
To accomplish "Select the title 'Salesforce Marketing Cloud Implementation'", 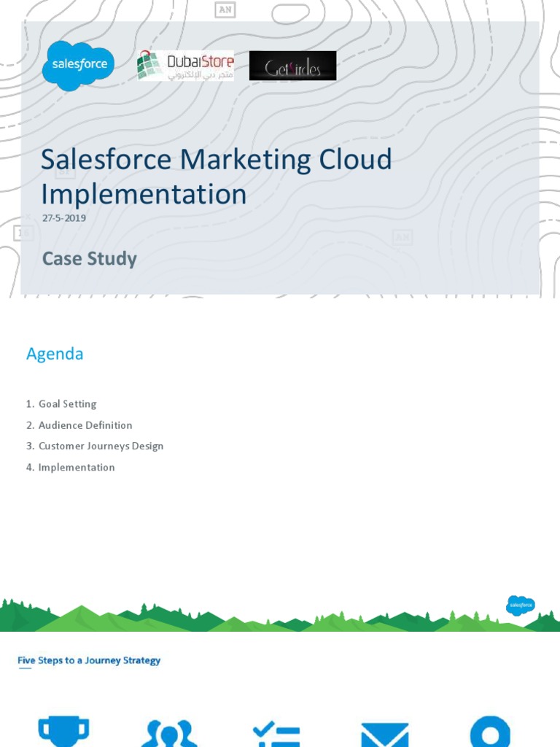I will click(x=216, y=177).
